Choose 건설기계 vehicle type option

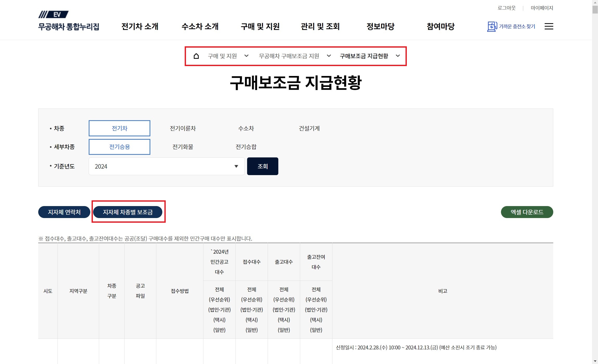[309, 128]
